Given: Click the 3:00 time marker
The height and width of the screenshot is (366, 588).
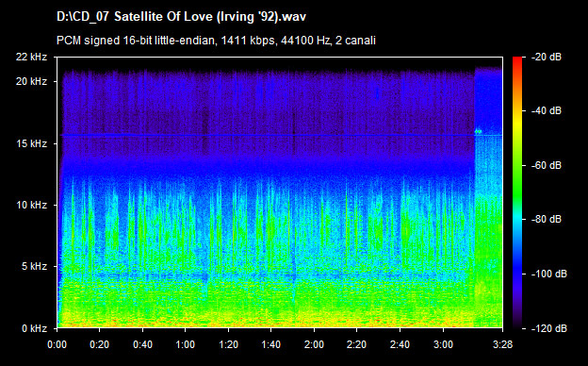Looking at the screenshot, I should pyautogui.click(x=443, y=344).
